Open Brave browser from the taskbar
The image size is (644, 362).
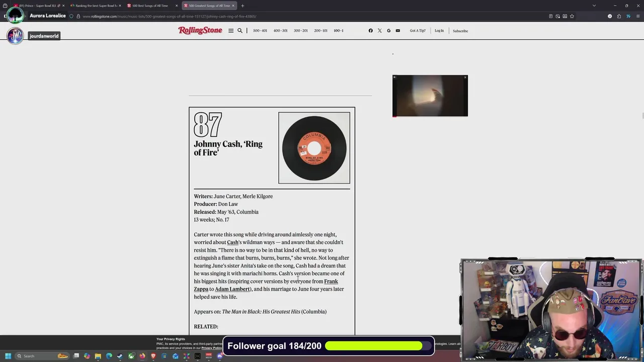pos(153,356)
